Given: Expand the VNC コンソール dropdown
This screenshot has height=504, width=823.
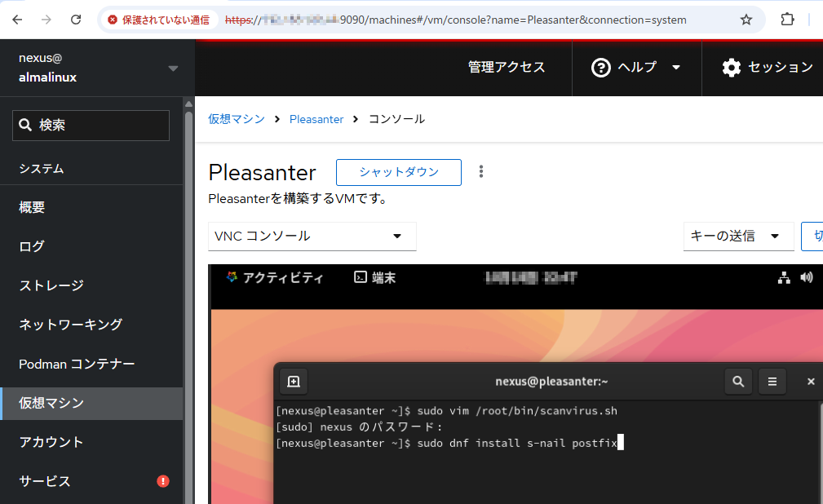Looking at the screenshot, I should (312, 237).
